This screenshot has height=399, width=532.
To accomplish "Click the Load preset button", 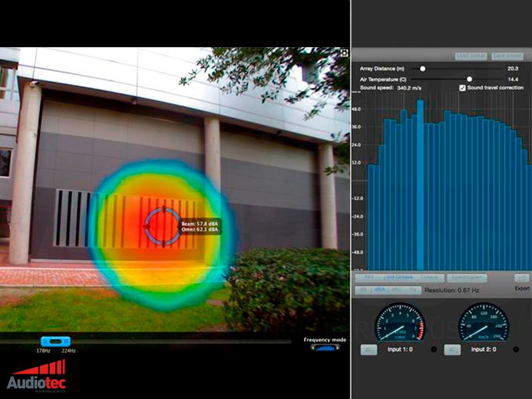I will pyautogui.click(x=471, y=57).
